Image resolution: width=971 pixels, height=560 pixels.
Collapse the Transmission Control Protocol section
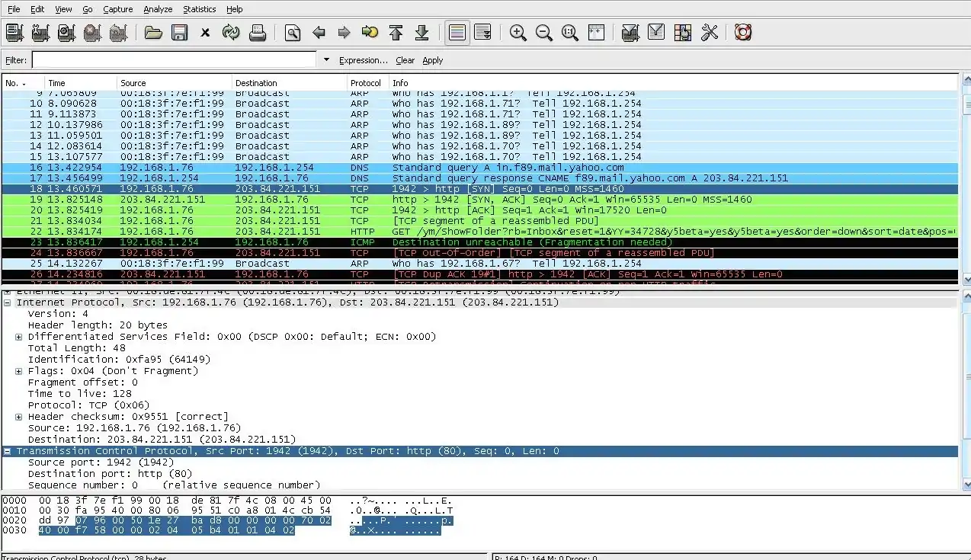pos(8,451)
